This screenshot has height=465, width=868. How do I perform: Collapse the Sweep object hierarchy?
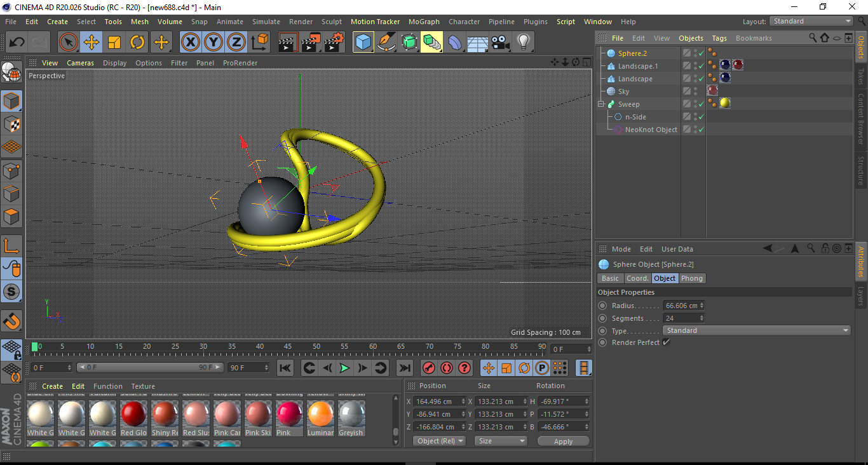pos(601,104)
